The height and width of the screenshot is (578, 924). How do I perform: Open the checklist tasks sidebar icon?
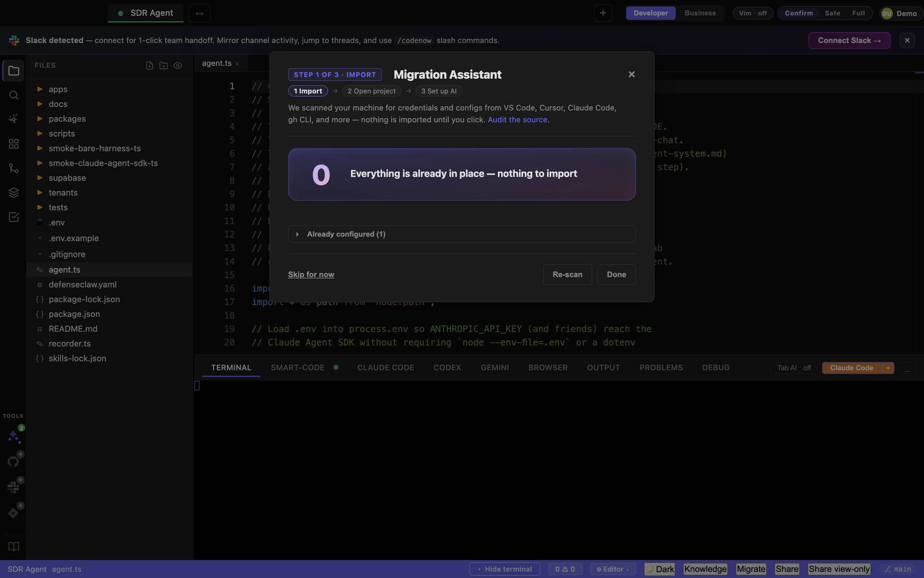[13, 217]
